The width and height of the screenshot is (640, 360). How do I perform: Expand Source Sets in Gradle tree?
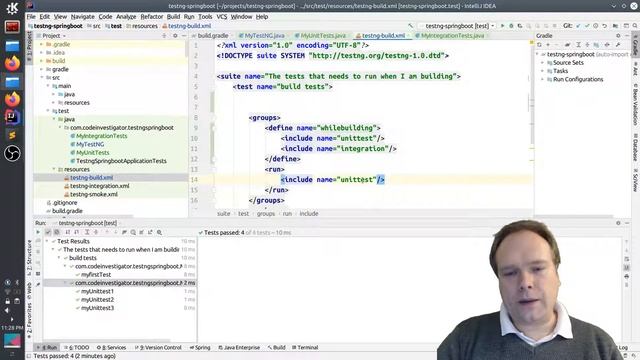click(x=542, y=62)
